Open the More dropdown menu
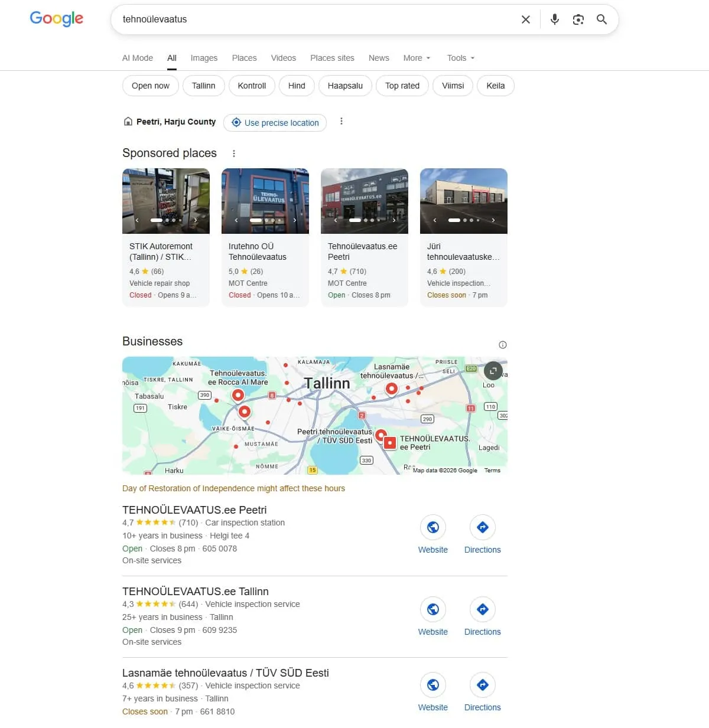709x728 pixels. [x=417, y=58]
